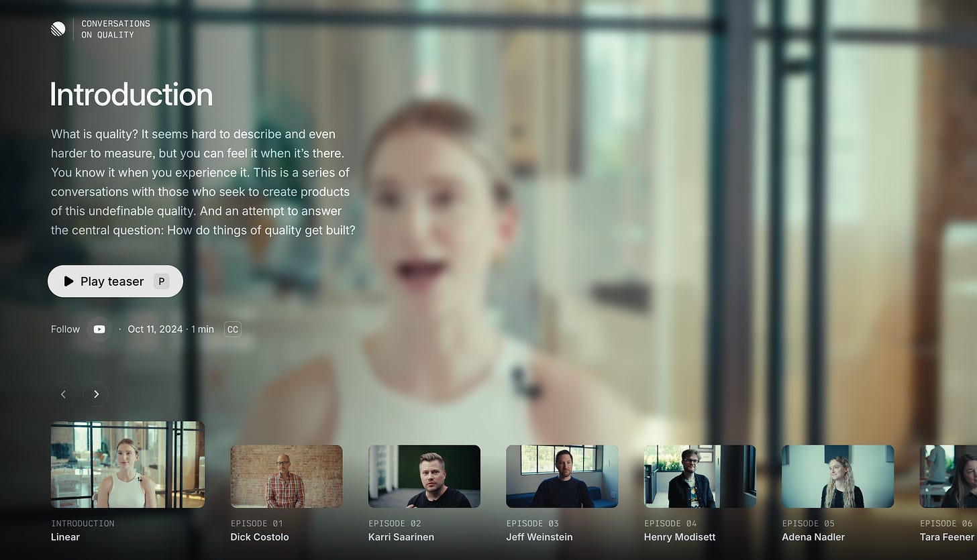Open the YouTube follow icon

coord(99,329)
